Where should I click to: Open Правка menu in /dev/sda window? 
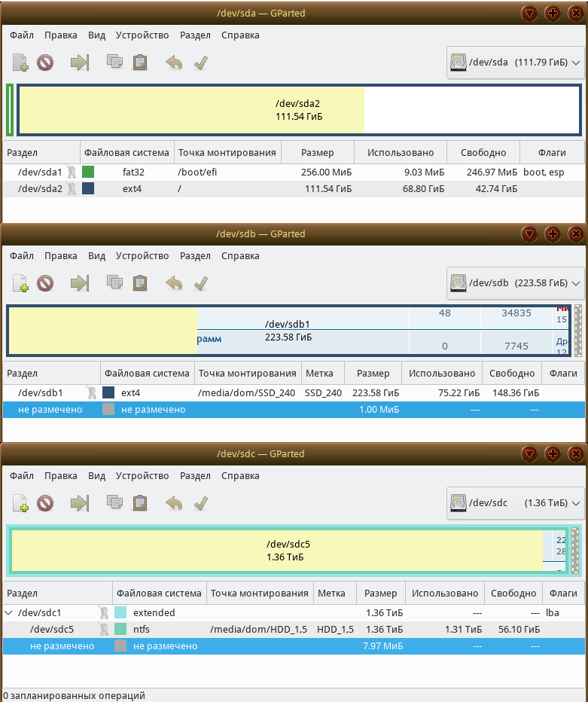pos(60,35)
